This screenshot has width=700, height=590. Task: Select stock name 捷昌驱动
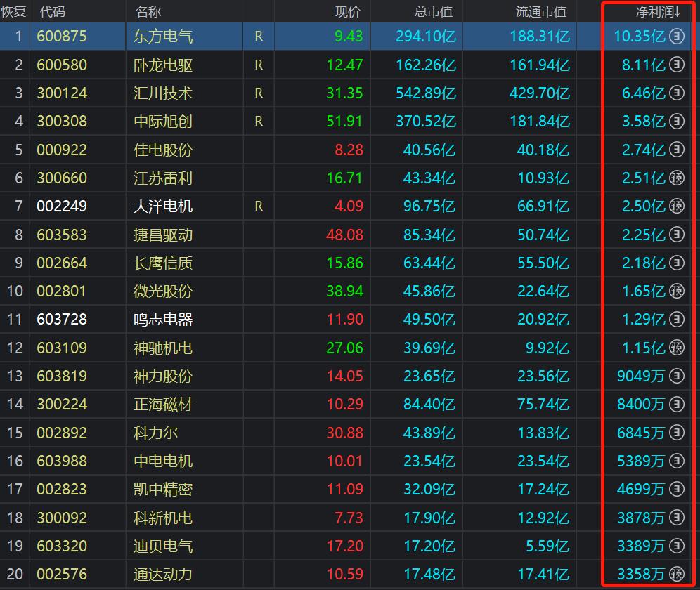click(x=163, y=235)
